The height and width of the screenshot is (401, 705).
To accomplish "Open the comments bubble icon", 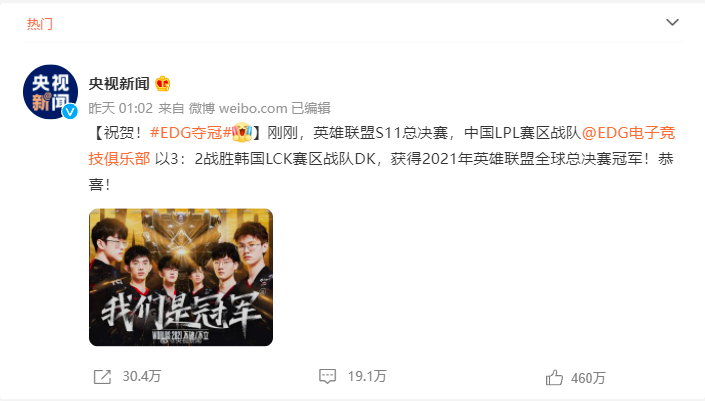I will (327, 376).
